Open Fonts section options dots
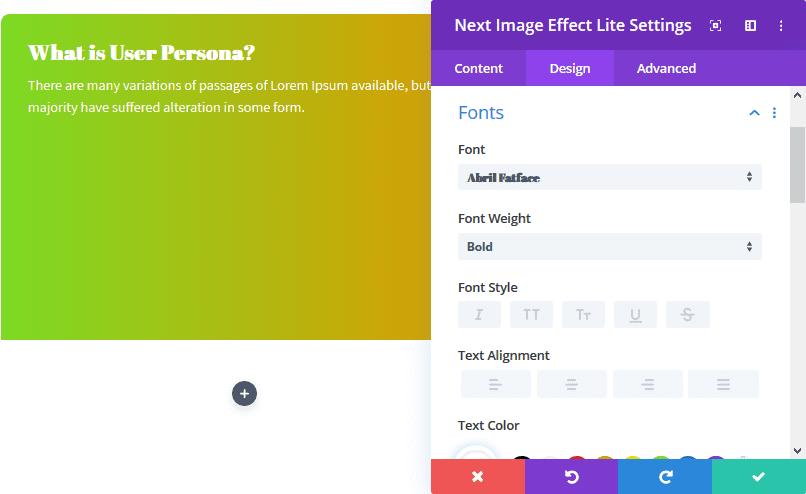 tap(774, 113)
